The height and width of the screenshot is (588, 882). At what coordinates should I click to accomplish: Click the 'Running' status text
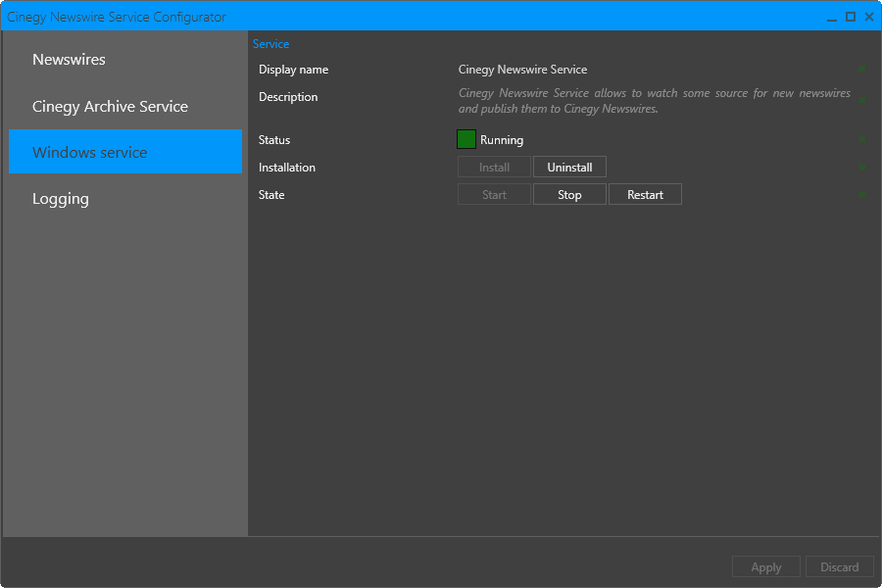click(x=502, y=140)
